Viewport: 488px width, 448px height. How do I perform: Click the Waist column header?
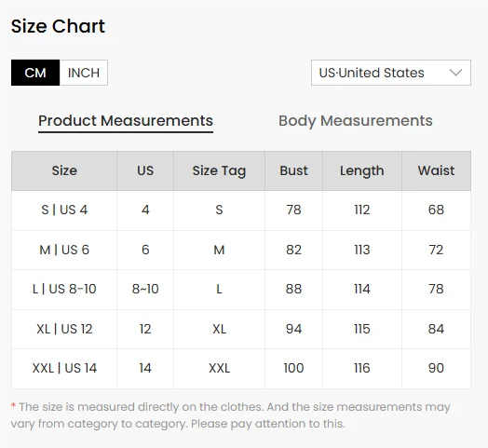[436, 171]
